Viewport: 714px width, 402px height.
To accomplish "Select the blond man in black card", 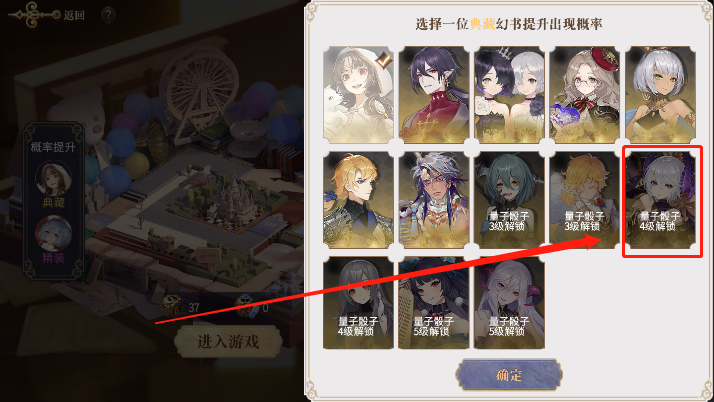I will pos(358,200).
